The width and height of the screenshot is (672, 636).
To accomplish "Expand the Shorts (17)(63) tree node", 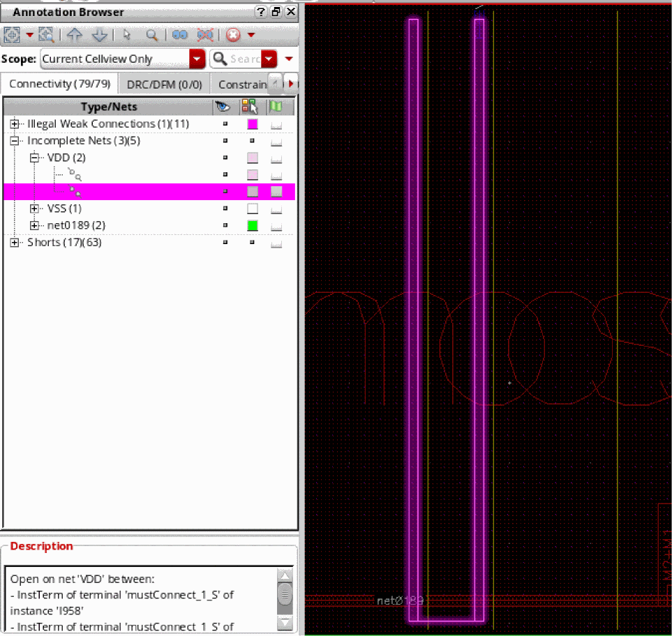I will [x=15, y=243].
